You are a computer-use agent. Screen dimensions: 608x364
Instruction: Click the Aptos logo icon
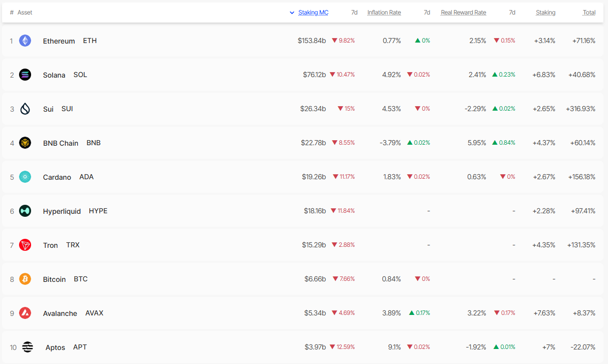click(x=28, y=347)
